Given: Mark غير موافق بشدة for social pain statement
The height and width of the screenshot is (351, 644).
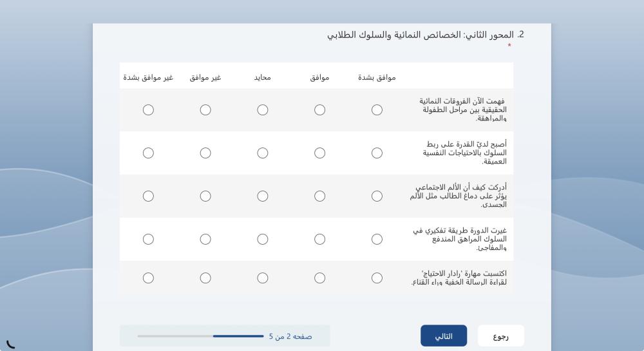Looking at the screenshot, I should click(x=148, y=196).
